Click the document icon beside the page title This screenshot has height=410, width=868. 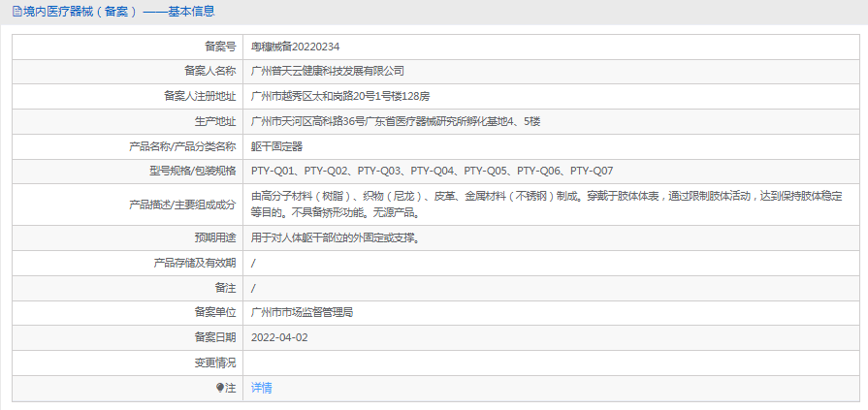tap(16, 11)
